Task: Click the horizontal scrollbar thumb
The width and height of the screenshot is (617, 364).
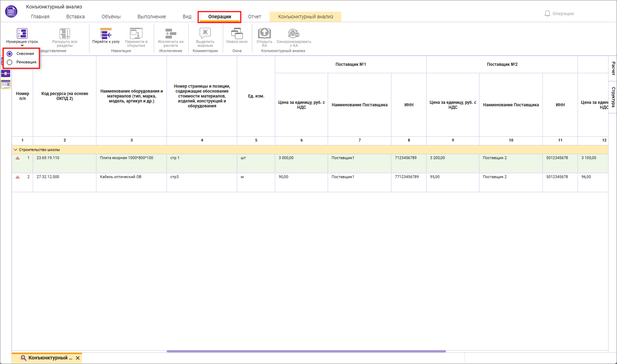Action: point(306,351)
